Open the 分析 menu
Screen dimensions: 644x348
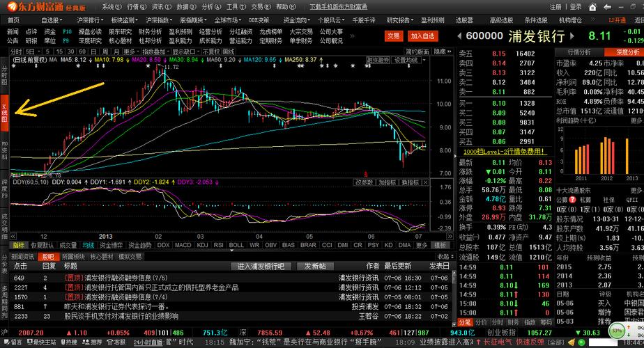pos(211,7)
